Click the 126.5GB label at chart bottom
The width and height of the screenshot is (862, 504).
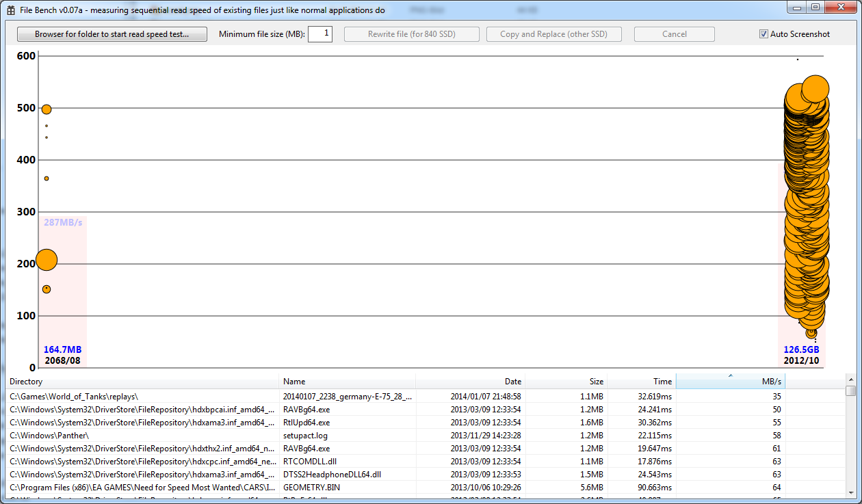coord(801,349)
